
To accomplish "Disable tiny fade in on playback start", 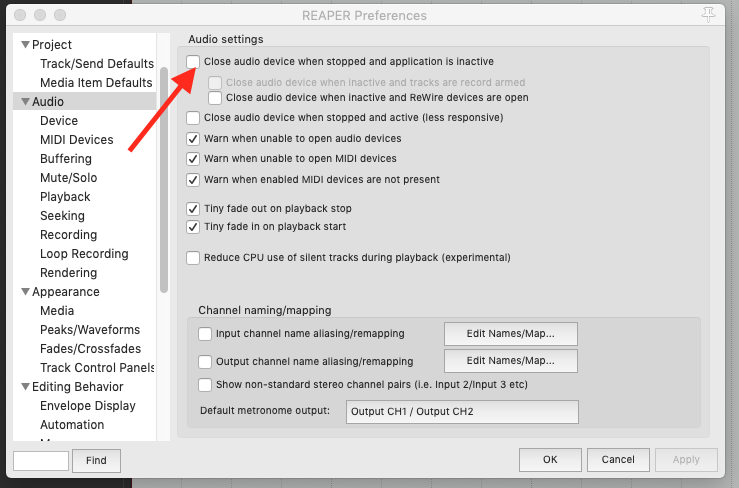I will coord(193,227).
